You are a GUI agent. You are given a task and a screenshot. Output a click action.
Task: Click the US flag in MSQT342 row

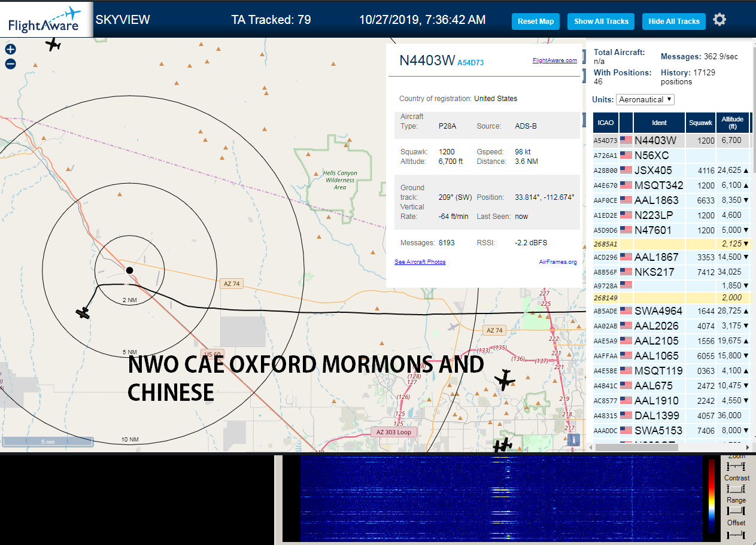(x=626, y=185)
